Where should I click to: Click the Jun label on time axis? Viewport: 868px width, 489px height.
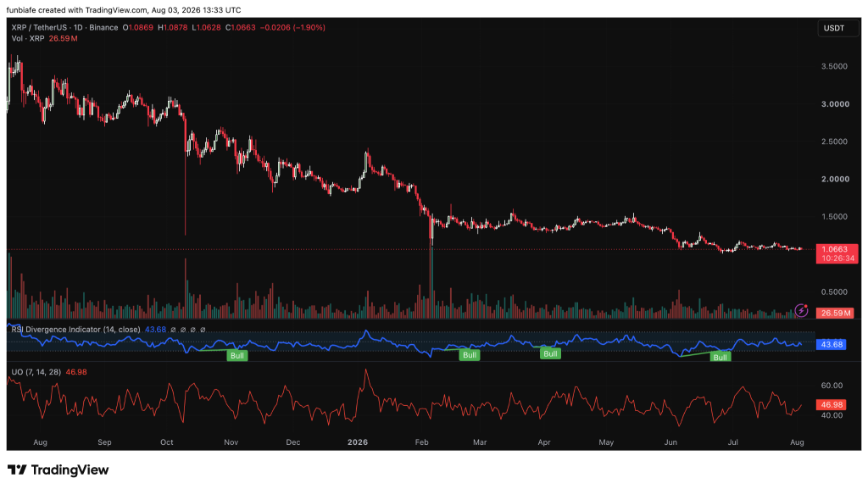[x=671, y=442]
